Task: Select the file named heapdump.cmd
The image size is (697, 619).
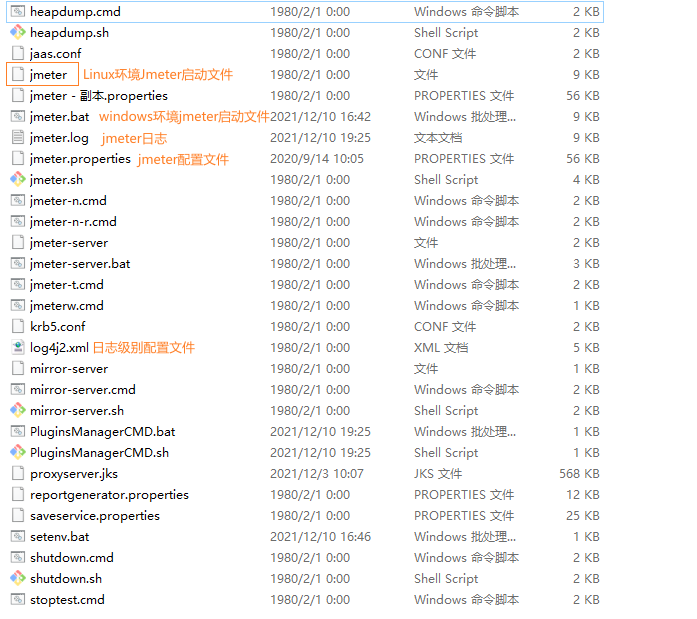Action: point(75,12)
